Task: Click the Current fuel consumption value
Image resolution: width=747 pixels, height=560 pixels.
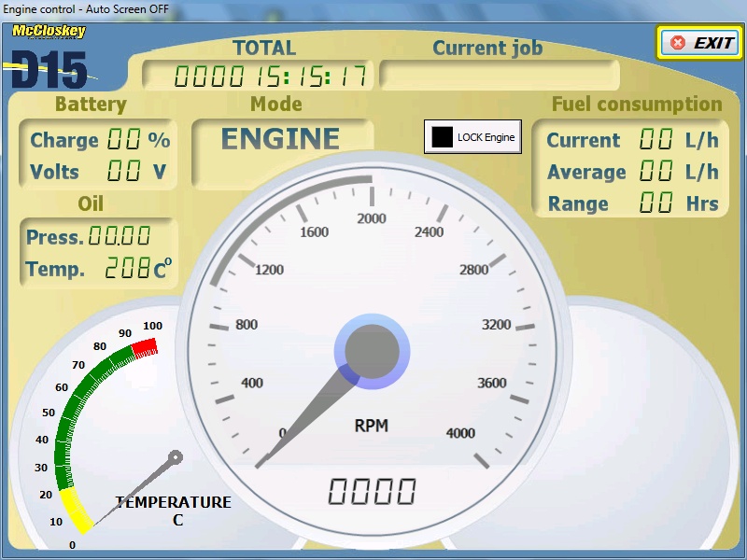Action: [656, 139]
